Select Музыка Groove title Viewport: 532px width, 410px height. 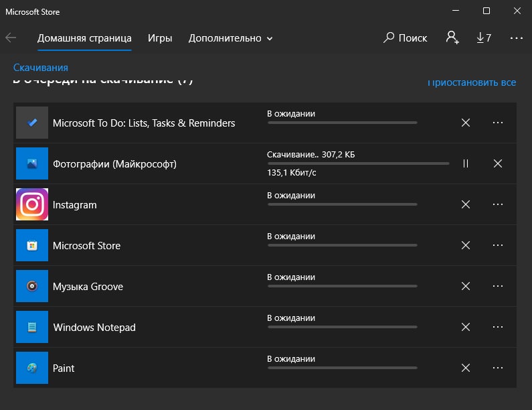coord(88,287)
